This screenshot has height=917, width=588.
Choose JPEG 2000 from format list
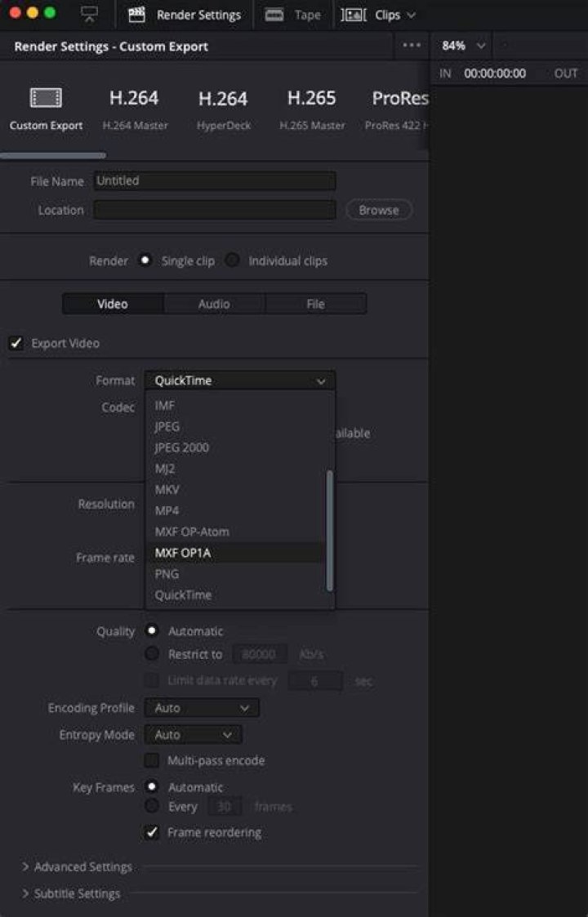[234, 447]
